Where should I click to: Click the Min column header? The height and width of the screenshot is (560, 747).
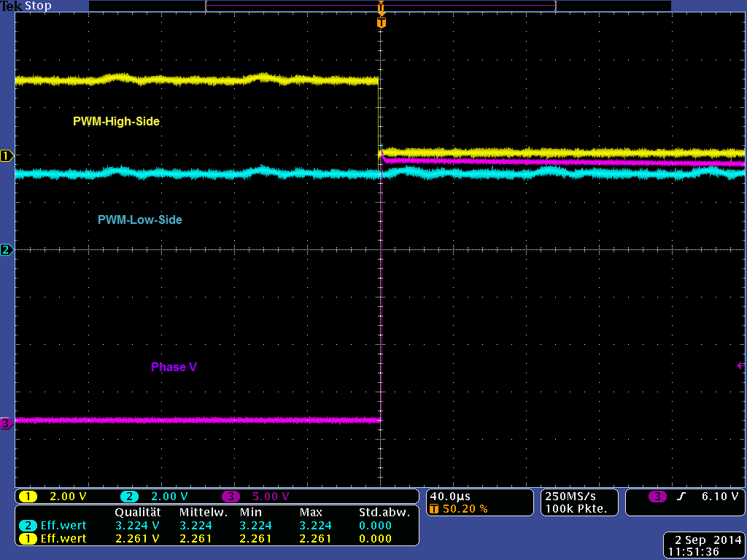(x=251, y=513)
